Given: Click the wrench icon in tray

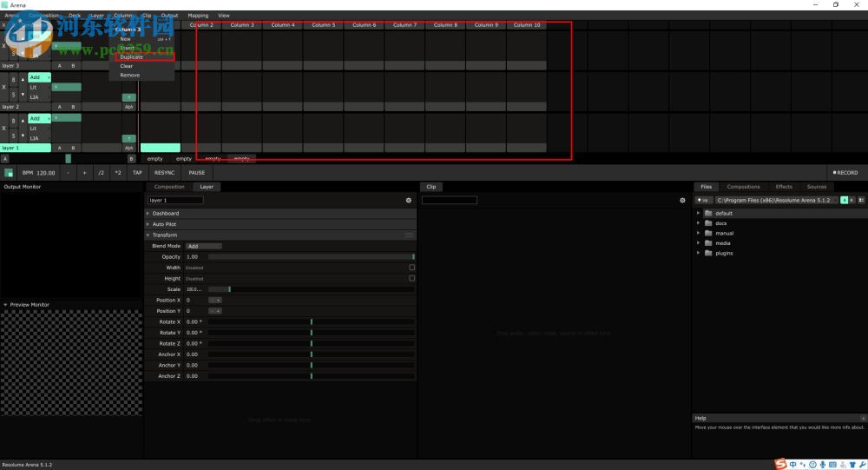Looking at the screenshot, I should 863,465.
